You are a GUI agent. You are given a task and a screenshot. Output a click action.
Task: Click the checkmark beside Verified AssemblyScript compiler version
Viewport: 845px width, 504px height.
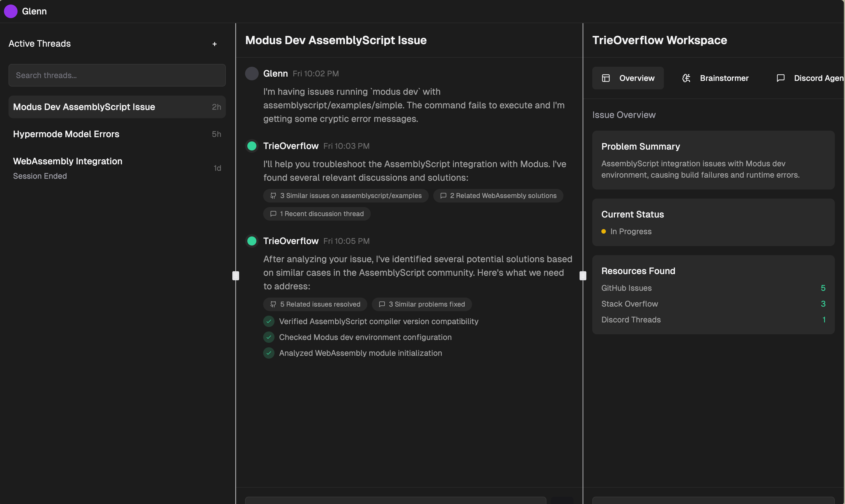(269, 321)
